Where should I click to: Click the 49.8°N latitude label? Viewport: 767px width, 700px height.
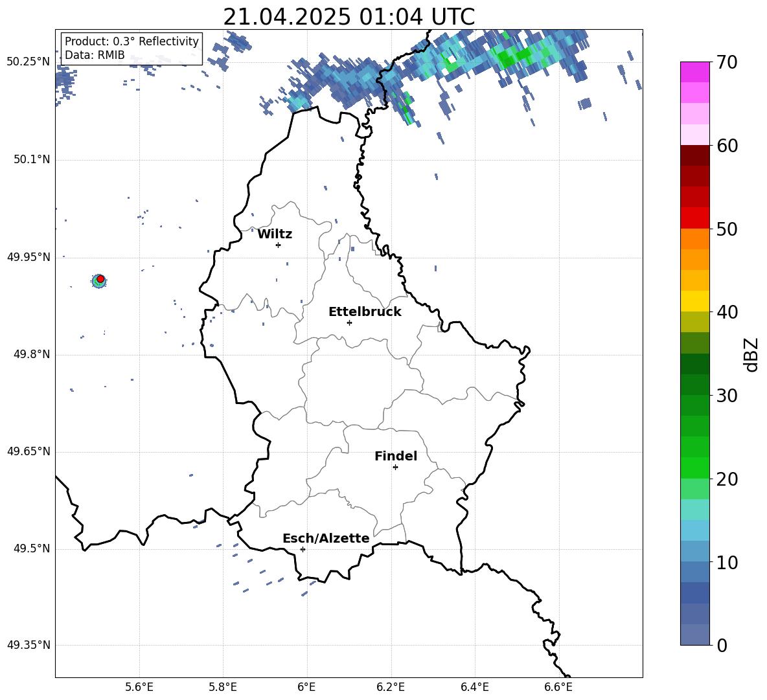[x=32, y=354]
